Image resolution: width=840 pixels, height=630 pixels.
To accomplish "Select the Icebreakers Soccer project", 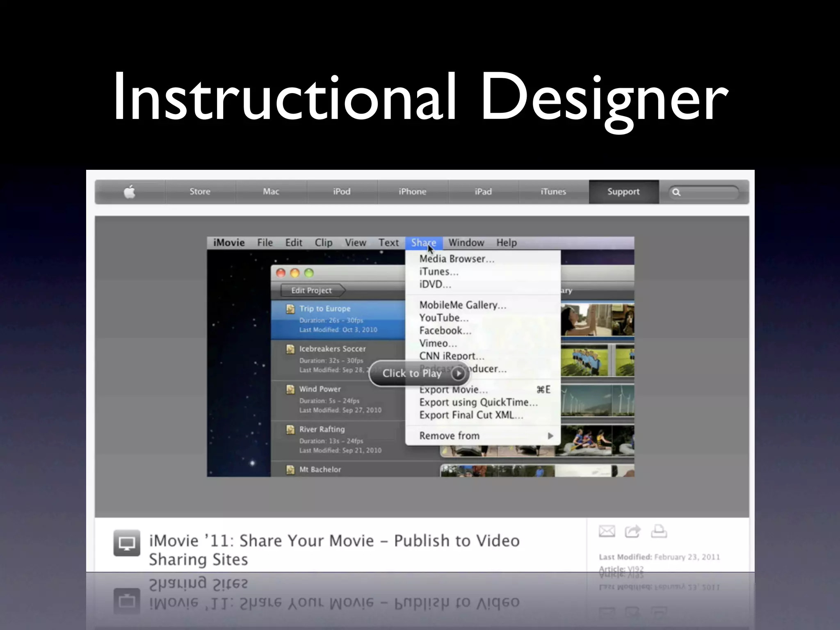I will point(332,349).
